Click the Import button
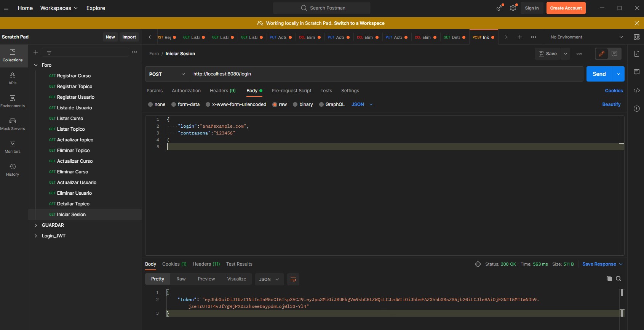 (129, 37)
